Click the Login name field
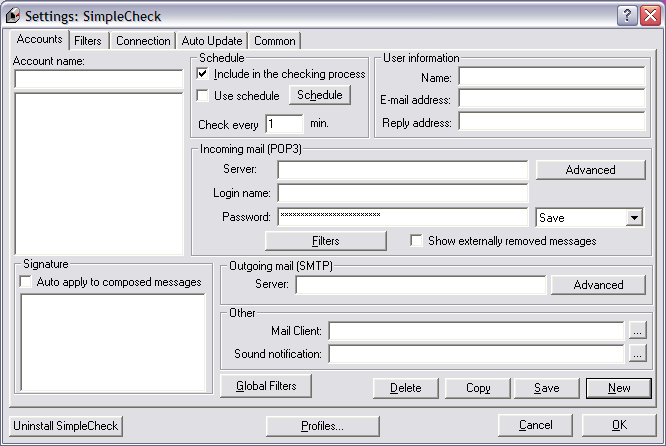The height and width of the screenshot is (446, 666). point(403,193)
